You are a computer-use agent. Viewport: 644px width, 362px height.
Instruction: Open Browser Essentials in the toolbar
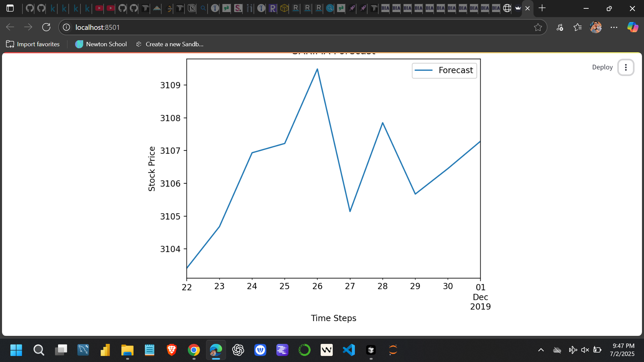tap(559, 27)
